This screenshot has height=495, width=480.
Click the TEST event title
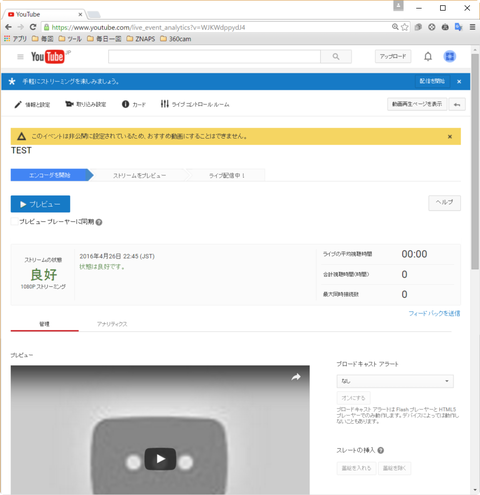coord(21,151)
